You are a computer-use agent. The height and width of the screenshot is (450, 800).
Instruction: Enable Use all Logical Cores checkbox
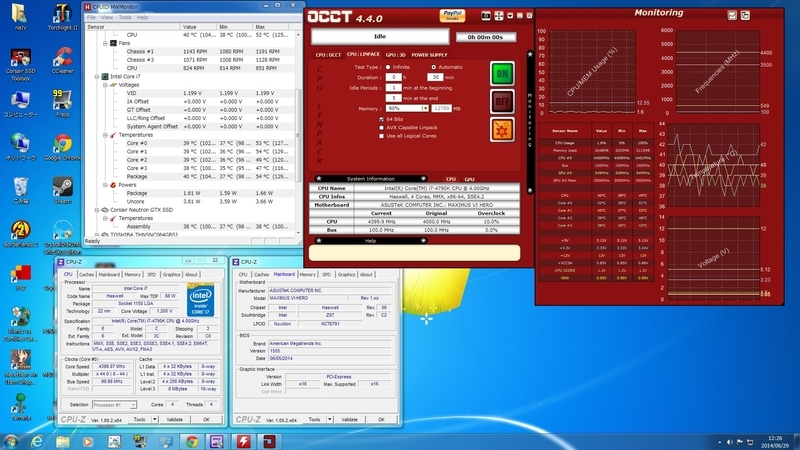381,136
